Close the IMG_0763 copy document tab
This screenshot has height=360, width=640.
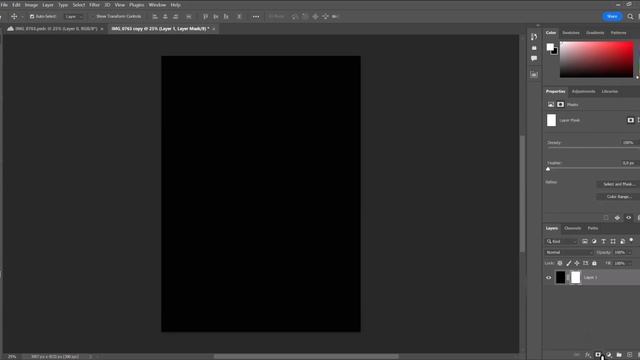click(x=213, y=29)
